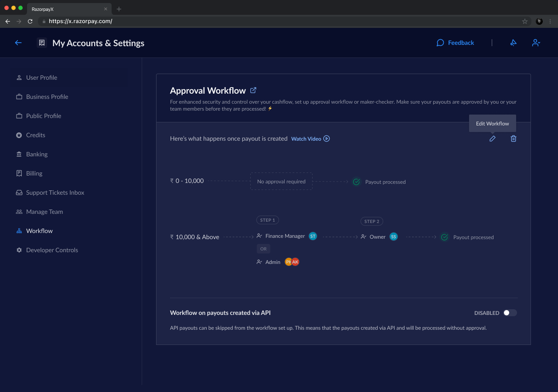Click the checkmark icon on the 10,000 & Above row

(445, 237)
